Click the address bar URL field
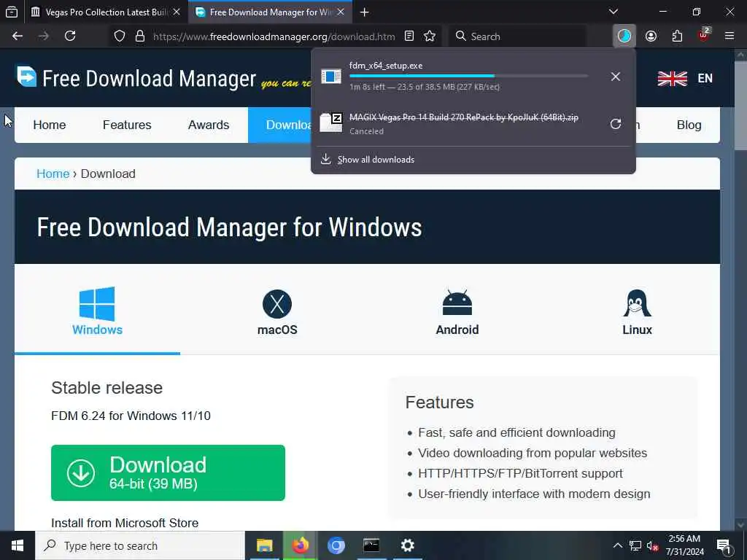The height and width of the screenshot is (560, 747). [x=274, y=36]
